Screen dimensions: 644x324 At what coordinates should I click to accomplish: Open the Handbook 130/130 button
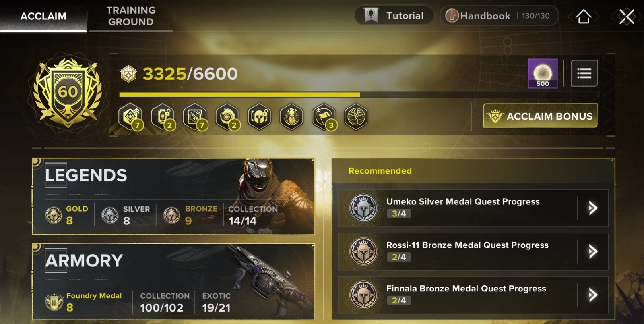(x=499, y=16)
